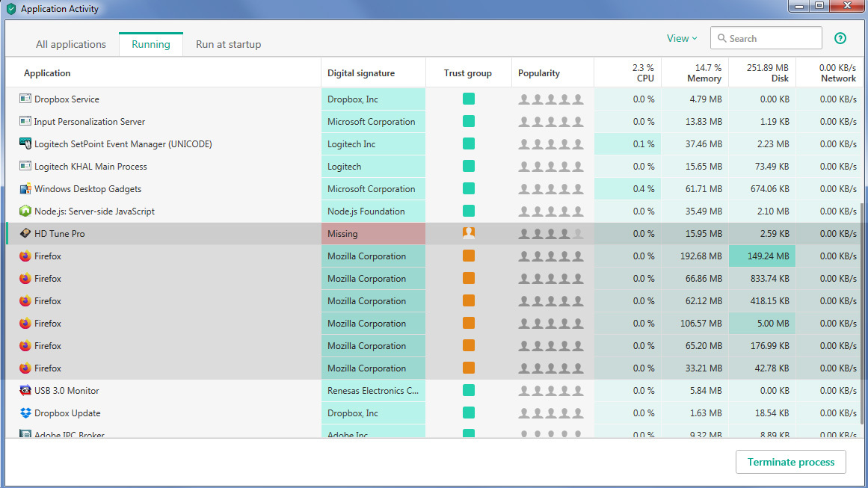Click the Logitech KHAL Main Process icon
The width and height of the screenshot is (868, 488).
(x=25, y=166)
